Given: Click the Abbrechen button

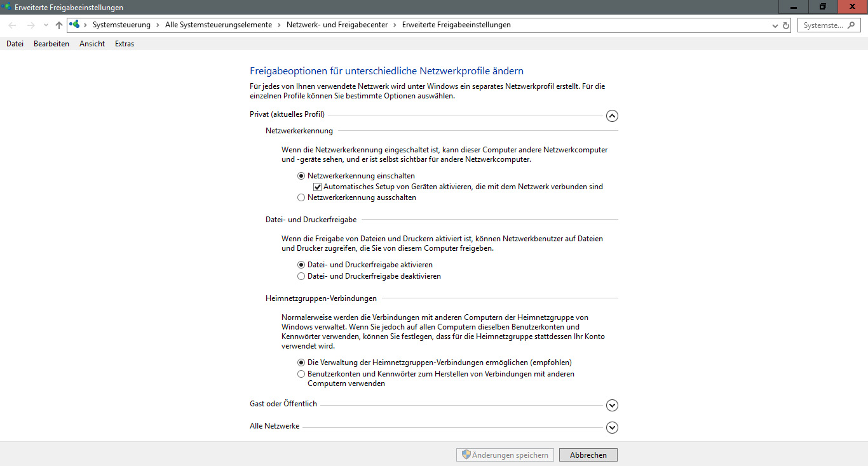Looking at the screenshot, I should (x=588, y=455).
